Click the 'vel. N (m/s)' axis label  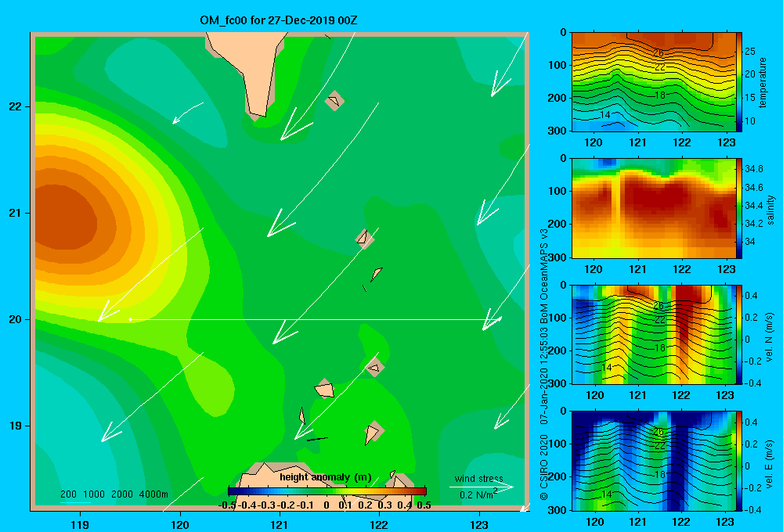click(x=770, y=337)
